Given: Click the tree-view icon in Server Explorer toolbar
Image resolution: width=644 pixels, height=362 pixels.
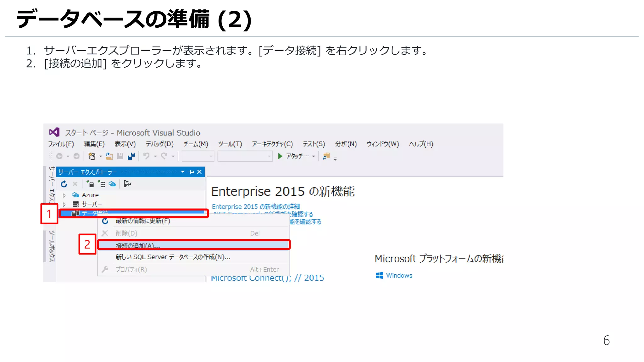Looking at the screenshot, I should [x=127, y=184].
